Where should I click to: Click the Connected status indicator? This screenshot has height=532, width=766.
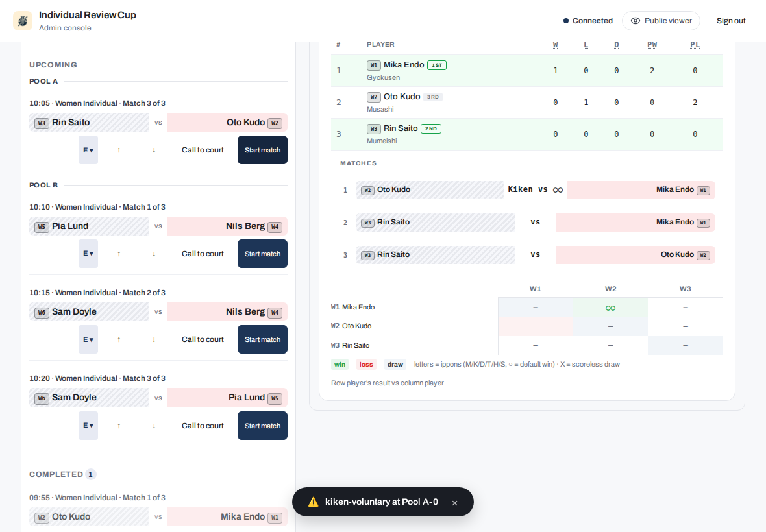(587, 21)
